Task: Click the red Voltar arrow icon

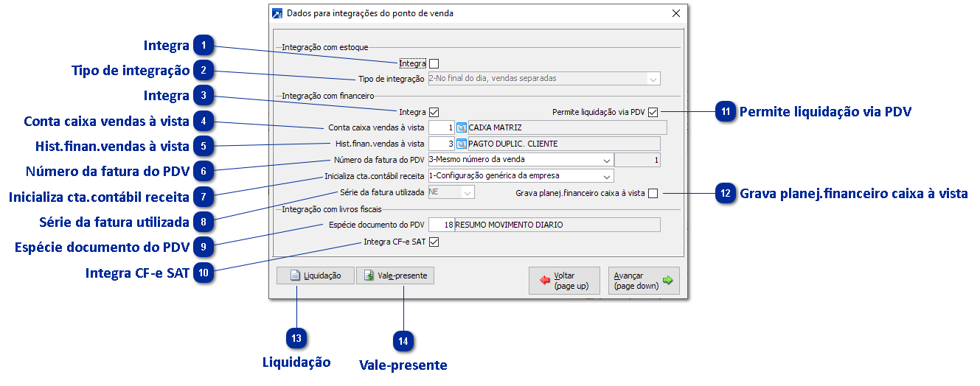Action: (545, 281)
